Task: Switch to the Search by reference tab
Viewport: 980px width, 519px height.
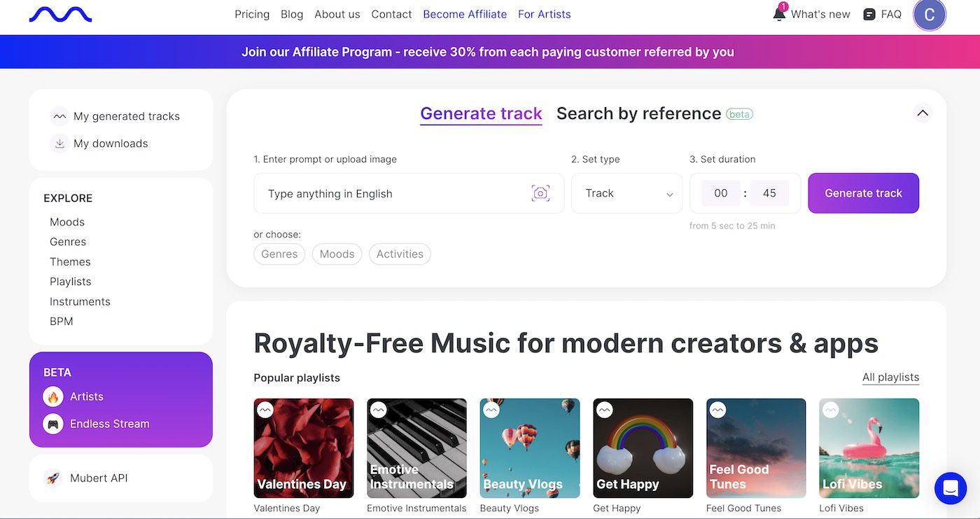Action: point(638,113)
